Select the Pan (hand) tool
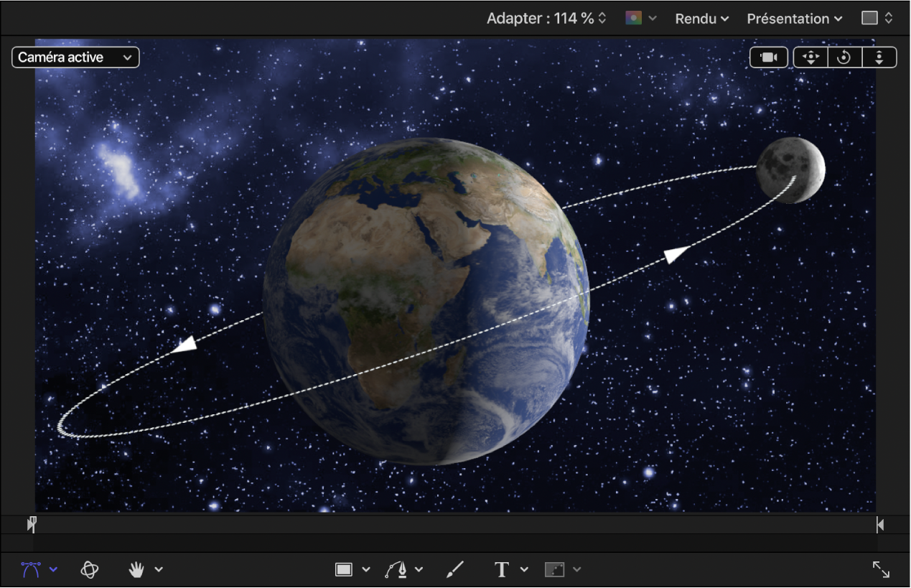 (x=136, y=569)
